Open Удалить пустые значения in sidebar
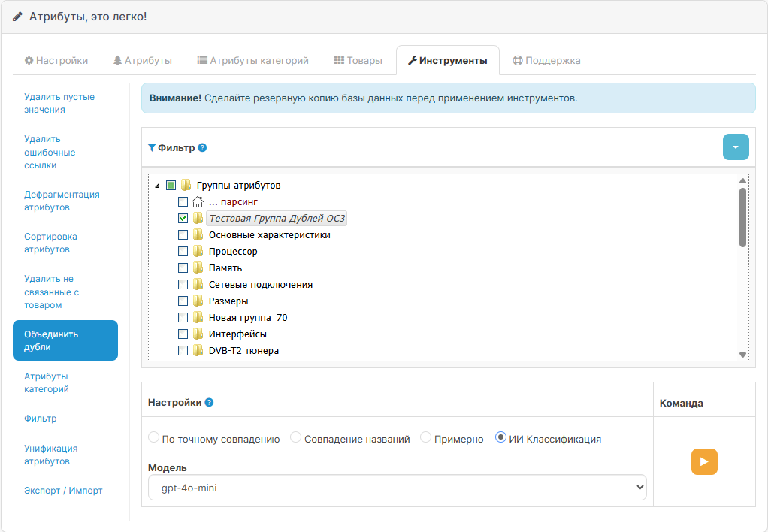768x532 pixels. (59, 104)
